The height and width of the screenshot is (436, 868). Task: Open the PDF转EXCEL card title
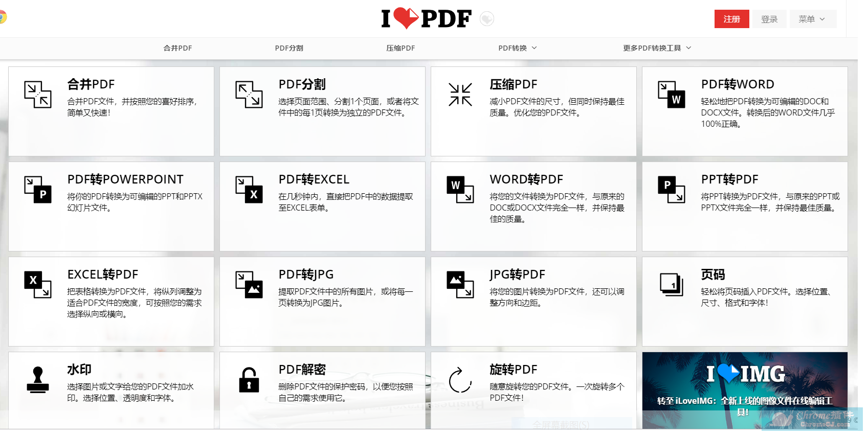314,179
